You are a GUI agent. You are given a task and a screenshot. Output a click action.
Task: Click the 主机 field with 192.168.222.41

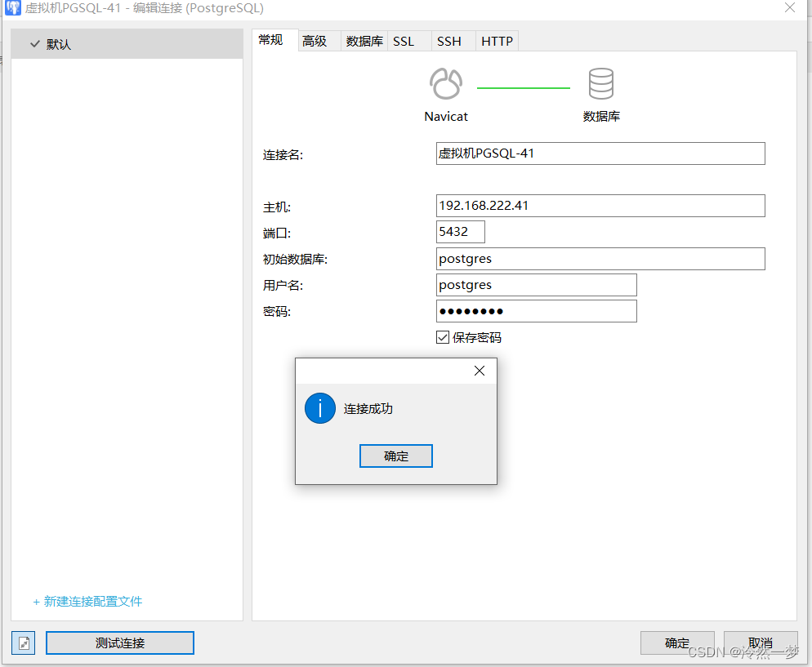600,206
